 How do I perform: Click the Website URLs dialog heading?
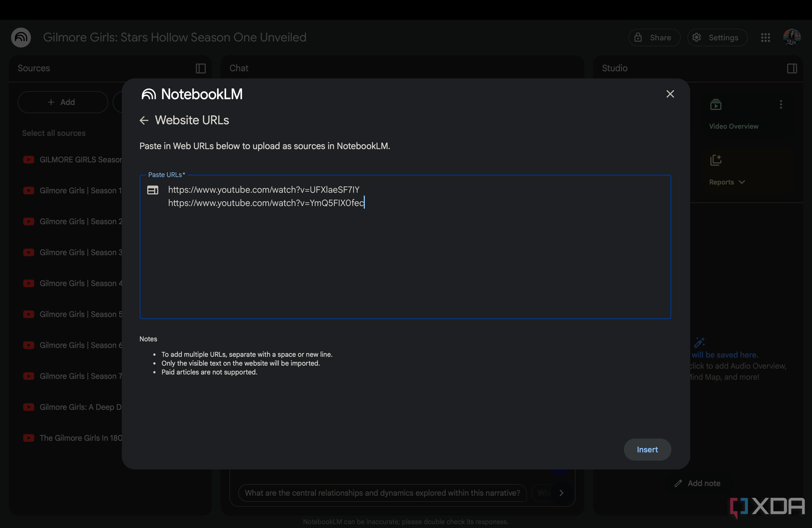192,120
